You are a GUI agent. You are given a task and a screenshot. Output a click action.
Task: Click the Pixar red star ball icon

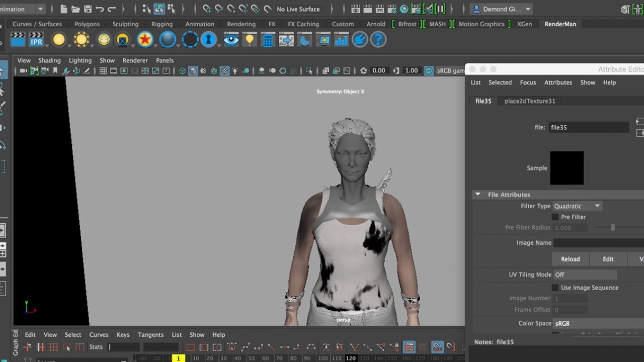coord(145,40)
